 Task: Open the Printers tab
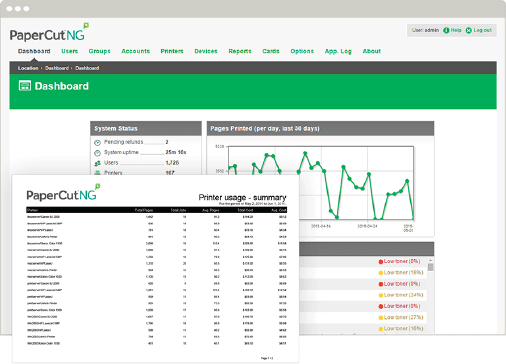tap(172, 51)
